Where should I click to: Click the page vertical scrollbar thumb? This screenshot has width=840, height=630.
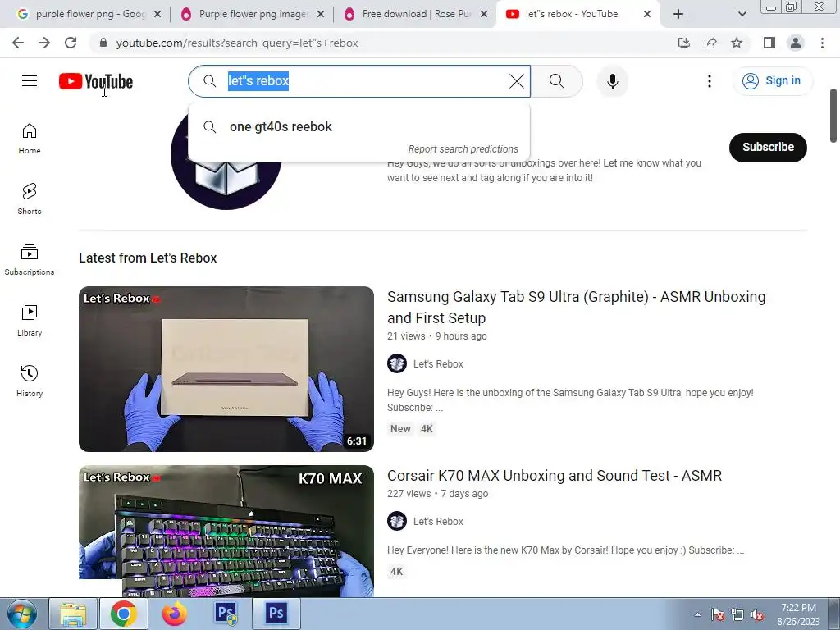(833, 116)
